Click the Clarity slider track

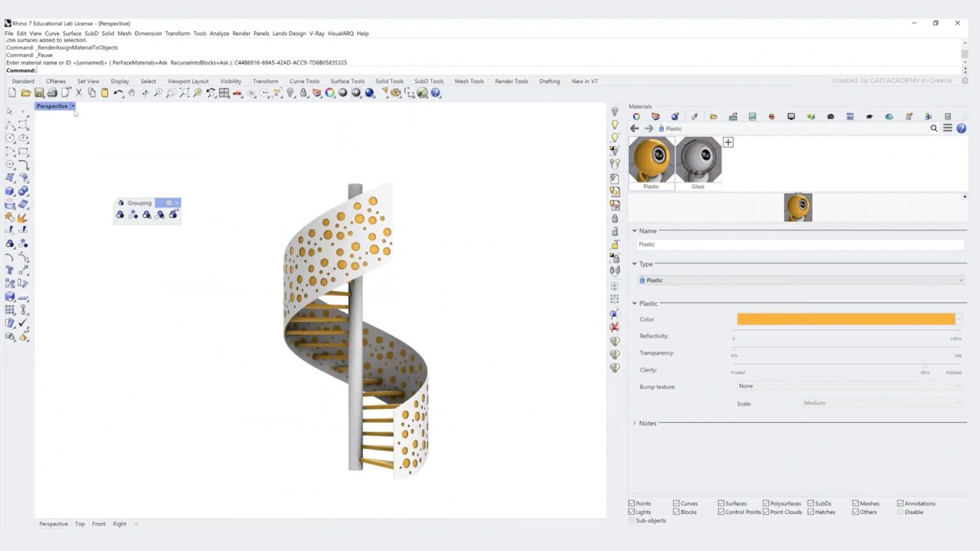tap(846, 365)
